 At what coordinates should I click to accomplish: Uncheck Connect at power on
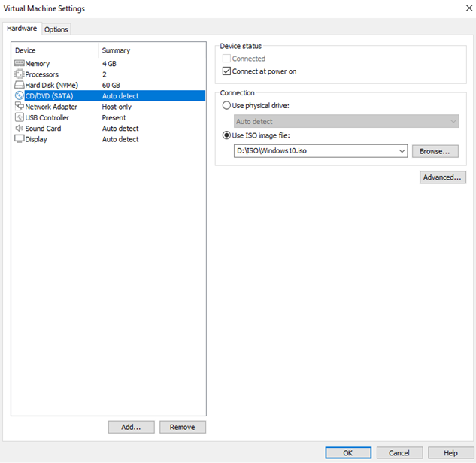point(226,71)
